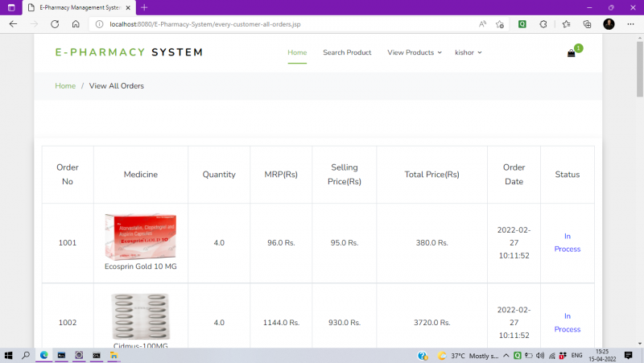This screenshot has width=644, height=363.
Task: Click the Home breadcrumb link
Action: (65, 86)
